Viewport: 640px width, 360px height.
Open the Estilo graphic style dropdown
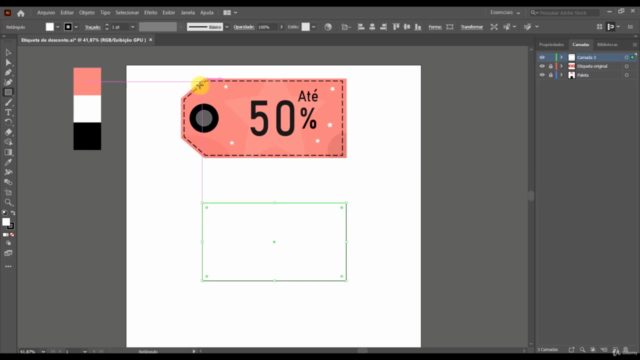click(x=313, y=27)
